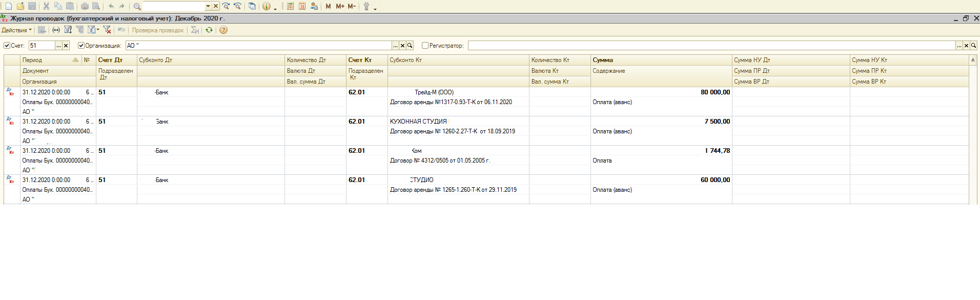
Task: Clear the Счет field with X button
Action: pyautogui.click(x=66, y=46)
